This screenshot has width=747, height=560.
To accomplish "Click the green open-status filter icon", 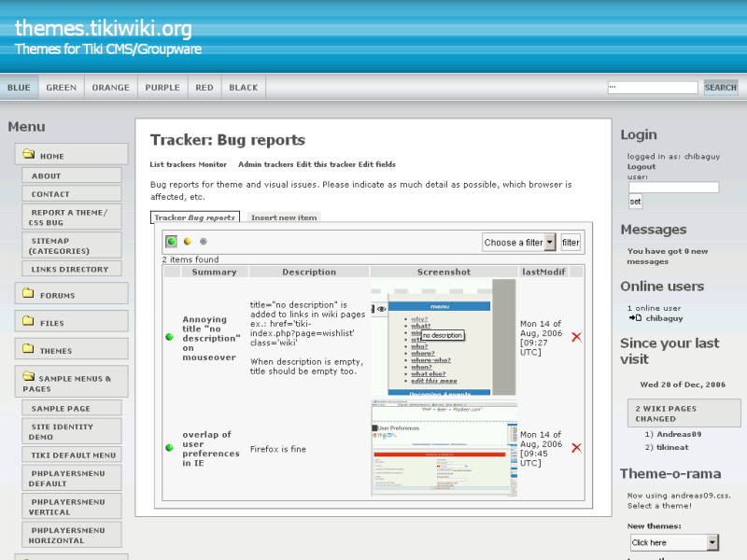I will point(172,242).
